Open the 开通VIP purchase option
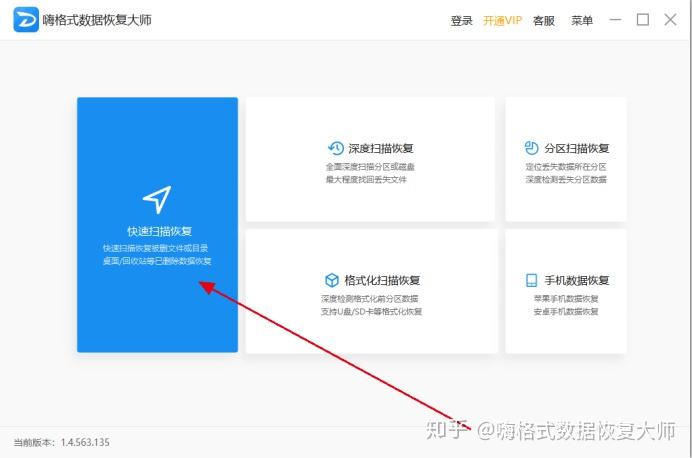The width and height of the screenshot is (692, 458). coord(502,21)
